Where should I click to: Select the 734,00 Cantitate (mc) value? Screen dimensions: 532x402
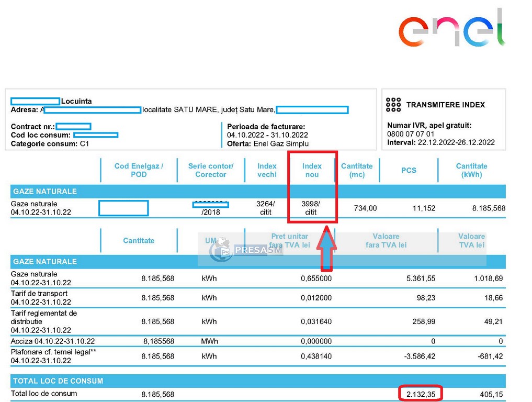click(x=365, y=208)
